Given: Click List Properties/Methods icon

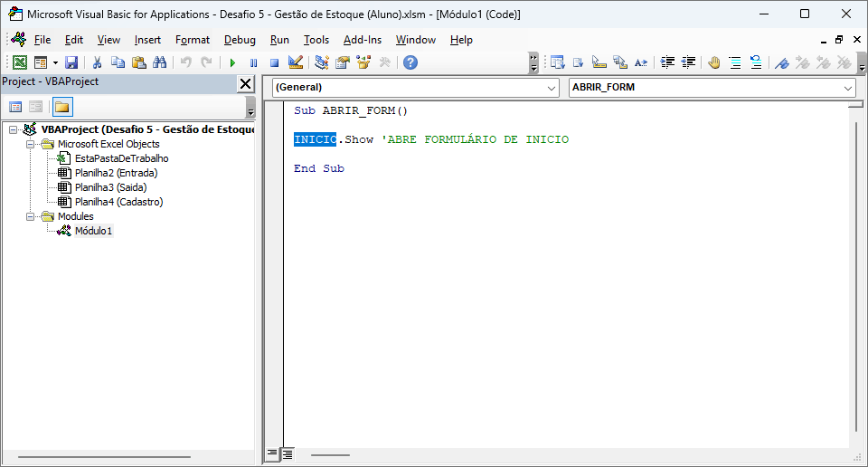Looking at the screenshot, I should [x=558, y=62].
